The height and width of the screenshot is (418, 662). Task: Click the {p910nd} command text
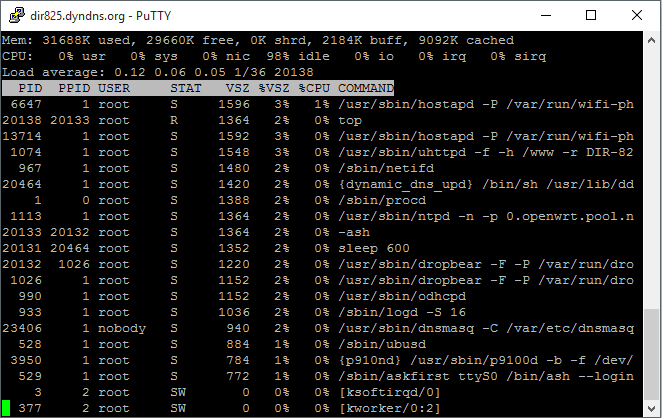coord(486,361)
